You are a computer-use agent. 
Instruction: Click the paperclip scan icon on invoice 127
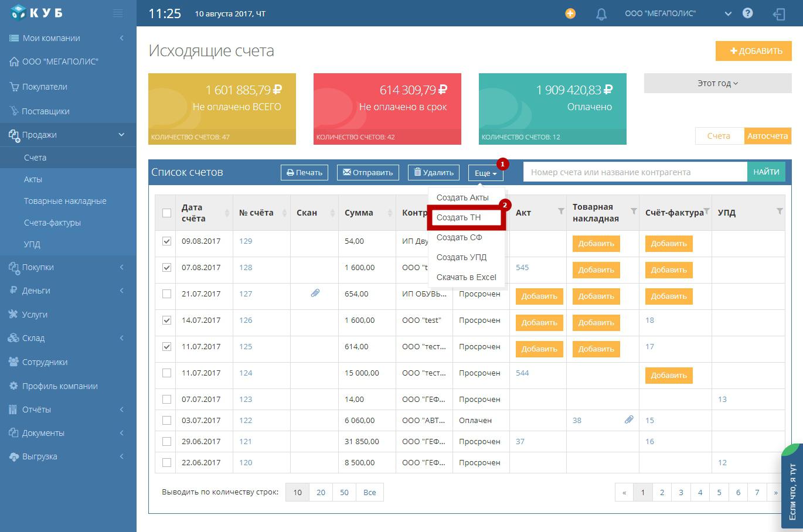(x=315, y=293)
